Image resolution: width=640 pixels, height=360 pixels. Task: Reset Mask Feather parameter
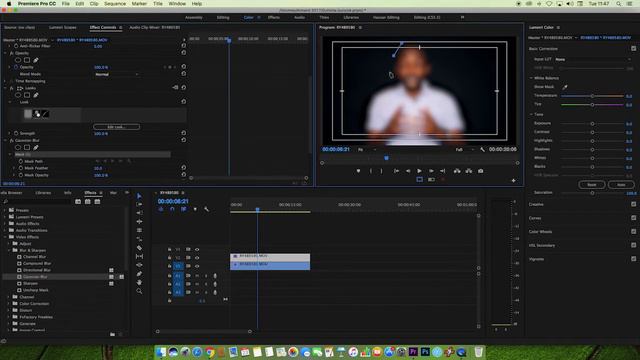coord(184,168)
